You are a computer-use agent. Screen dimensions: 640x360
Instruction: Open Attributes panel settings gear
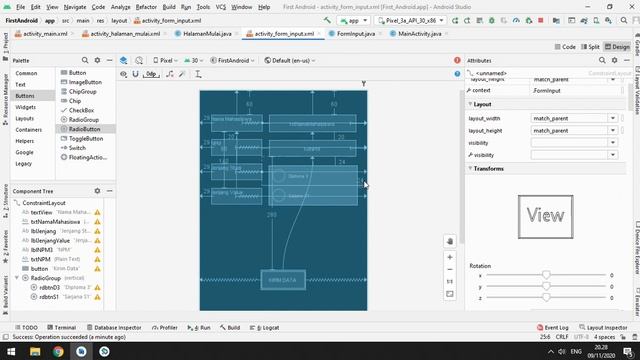[614, 60]
